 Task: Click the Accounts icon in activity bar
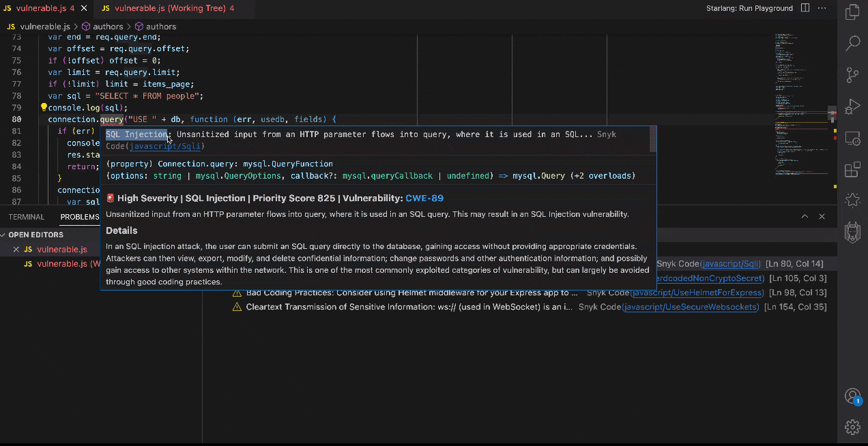[852, 396]
